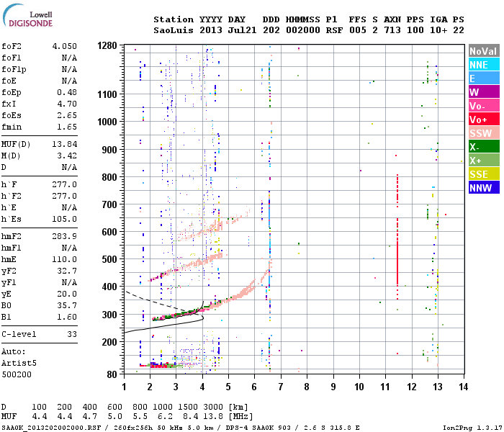This screenshot has height=432, width=504.
Task: Select the foEp value 0.48
Action: (x=67, y=93)
